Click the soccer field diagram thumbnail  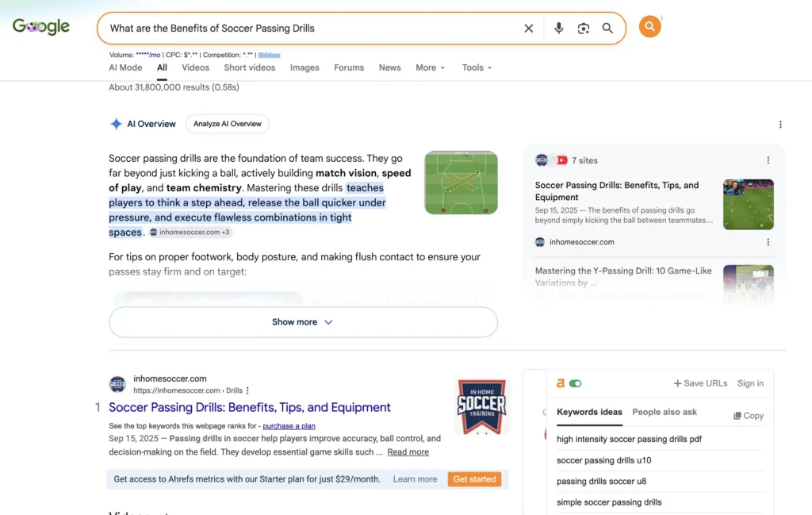coord(461,183)
